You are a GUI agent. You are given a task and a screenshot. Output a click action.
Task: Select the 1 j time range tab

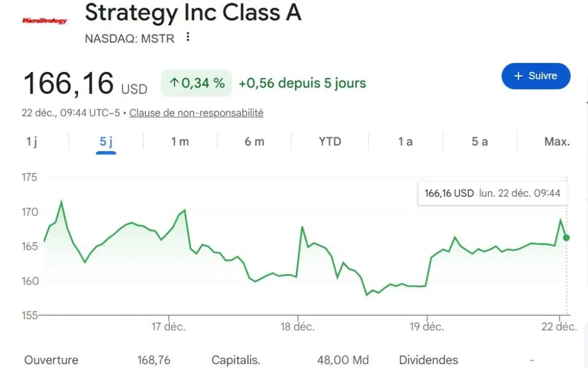pyautogui.click(x=32, y=141)
